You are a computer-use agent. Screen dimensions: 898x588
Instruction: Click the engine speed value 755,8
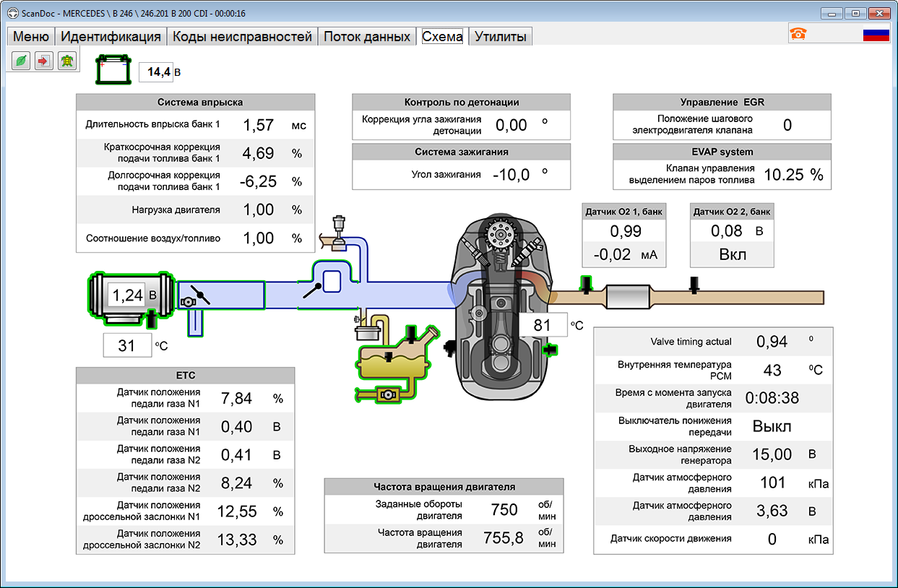(x=504, y=538)
